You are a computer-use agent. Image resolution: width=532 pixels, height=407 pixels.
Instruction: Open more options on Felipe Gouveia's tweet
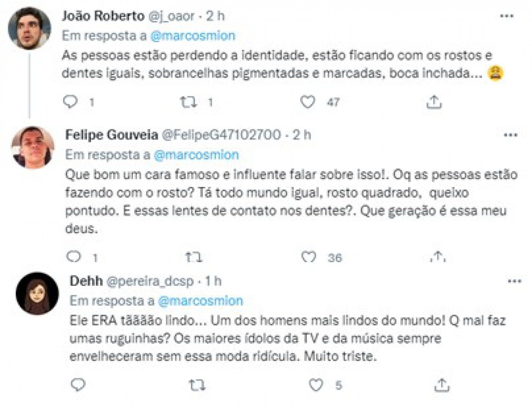[511, 135]
